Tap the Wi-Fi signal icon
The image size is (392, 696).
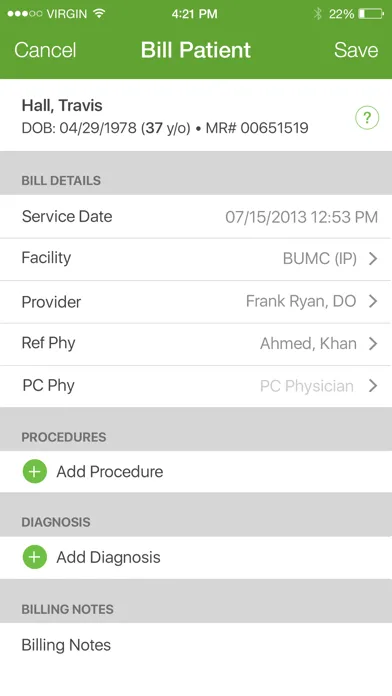point(99,13)
